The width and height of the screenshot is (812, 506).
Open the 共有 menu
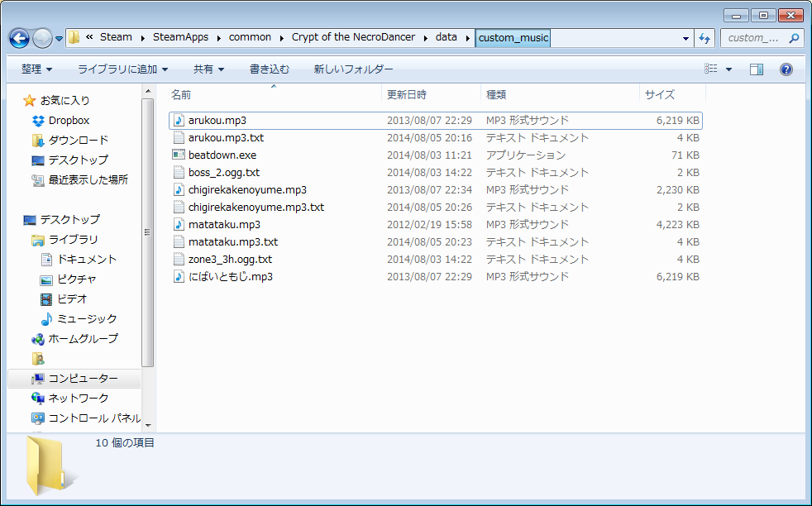tap(208, 69)
